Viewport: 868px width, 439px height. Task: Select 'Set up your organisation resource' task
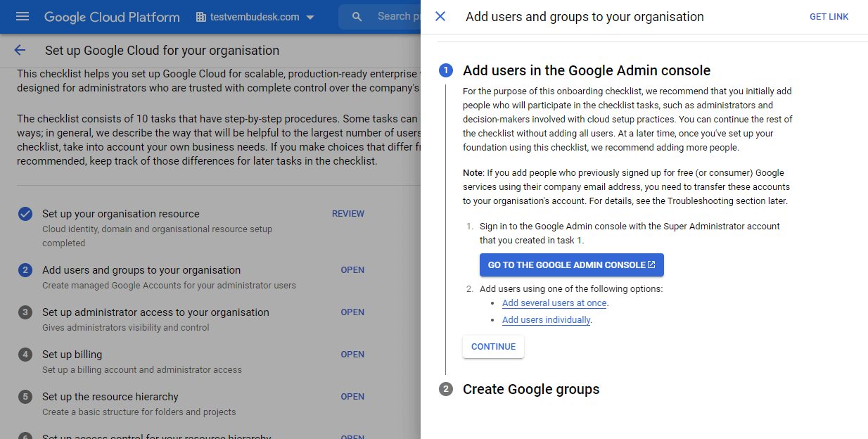tap(121, 214)
